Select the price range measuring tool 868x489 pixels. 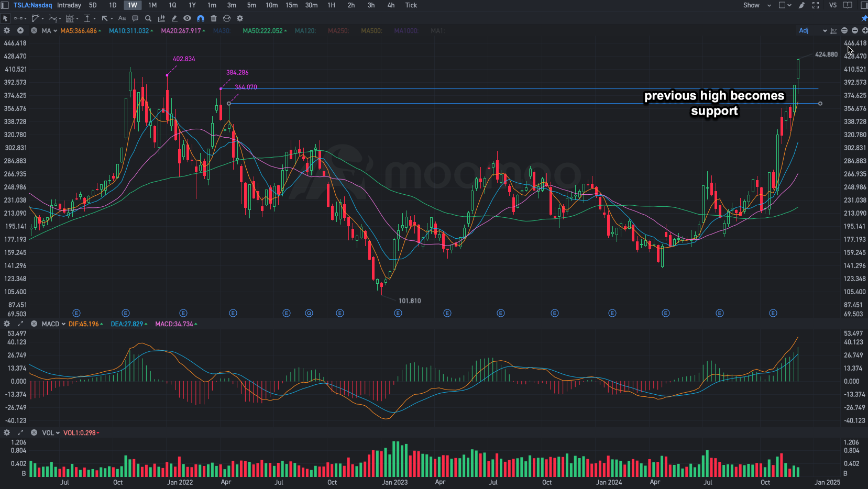(x=87, y=18)
